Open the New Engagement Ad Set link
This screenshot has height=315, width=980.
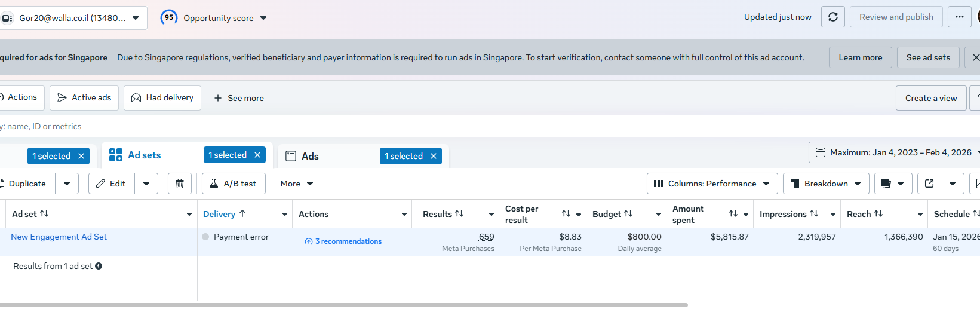pos(59,237)
